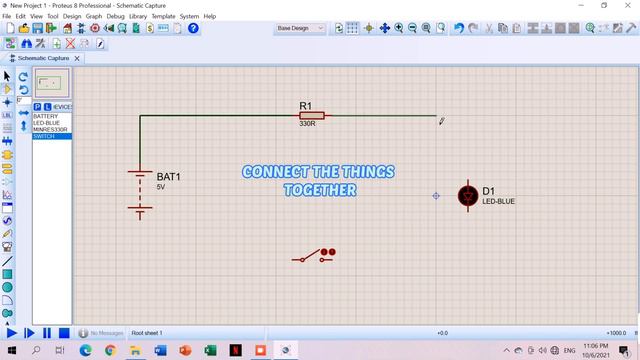Pause the simulation
Viewport: 640px width, 360px height.
(47, 333)
